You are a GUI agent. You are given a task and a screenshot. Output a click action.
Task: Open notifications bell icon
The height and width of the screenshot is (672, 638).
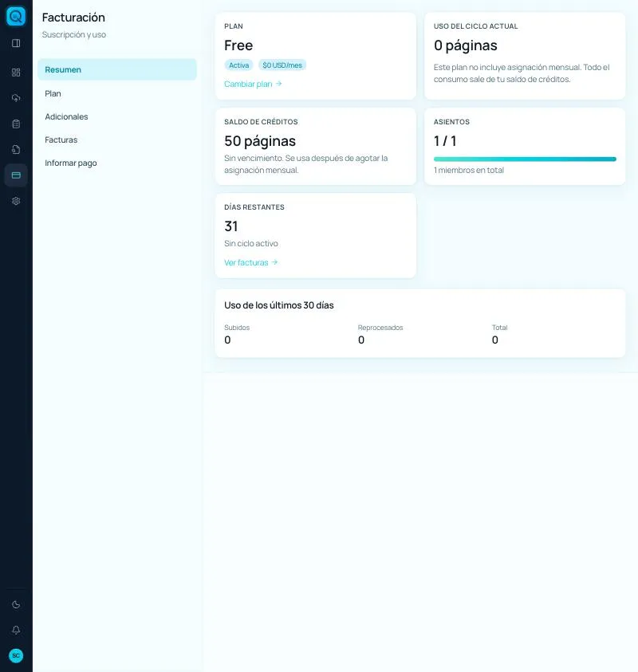(16, 630)
